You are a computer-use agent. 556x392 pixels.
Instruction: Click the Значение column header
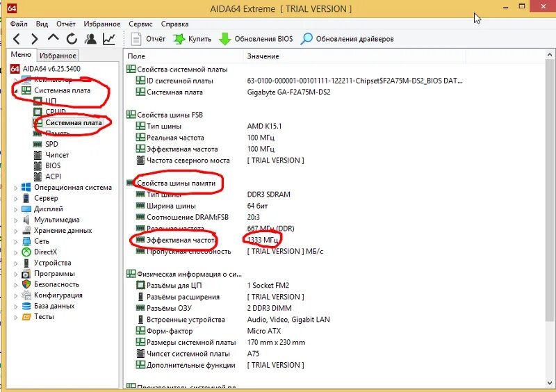[354, 56]
